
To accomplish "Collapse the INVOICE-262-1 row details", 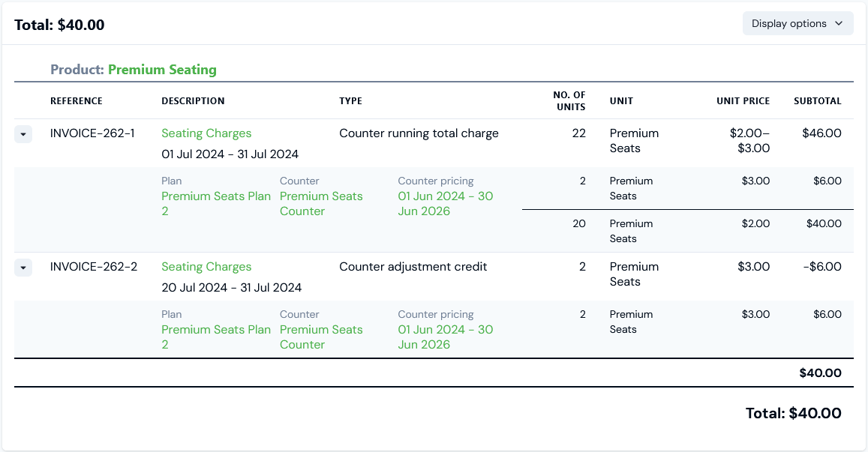I will (23, 134).
